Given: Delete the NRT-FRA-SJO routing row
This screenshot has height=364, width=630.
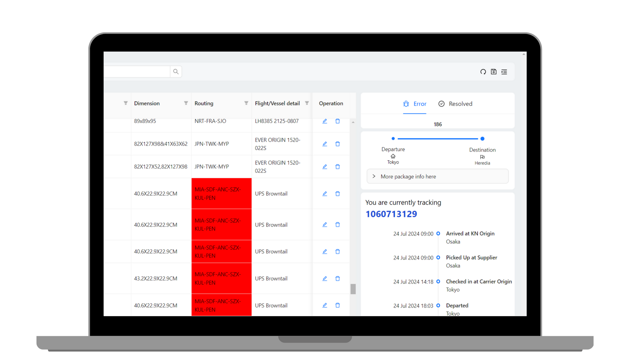Looking at the screenshot, I should pyautogui.click(x=337, y=121).
